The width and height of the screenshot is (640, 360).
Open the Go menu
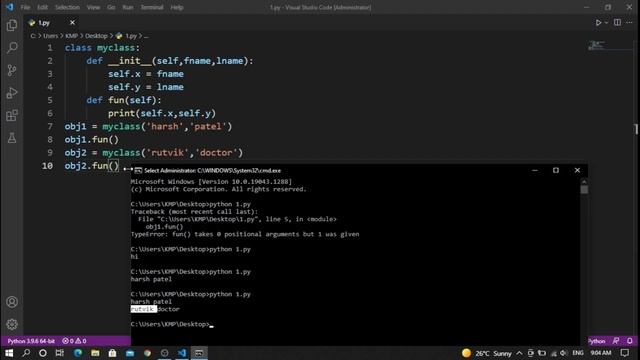tap(111, 7)
